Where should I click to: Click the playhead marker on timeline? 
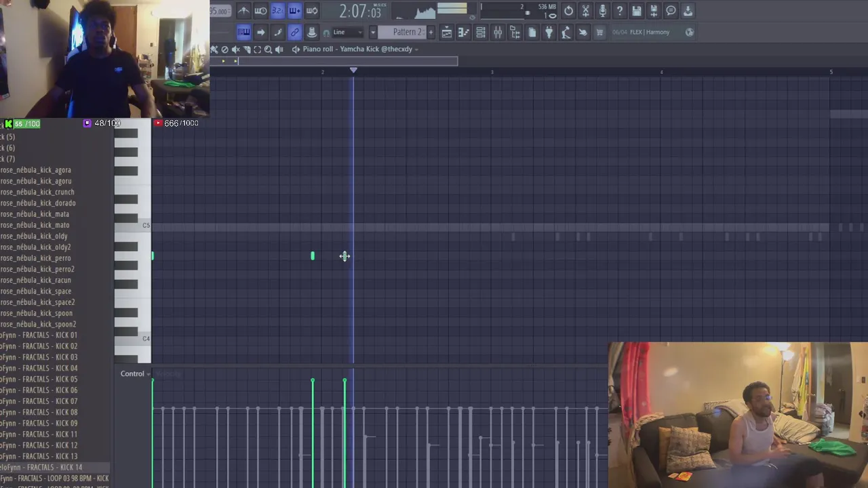(353, 70)
